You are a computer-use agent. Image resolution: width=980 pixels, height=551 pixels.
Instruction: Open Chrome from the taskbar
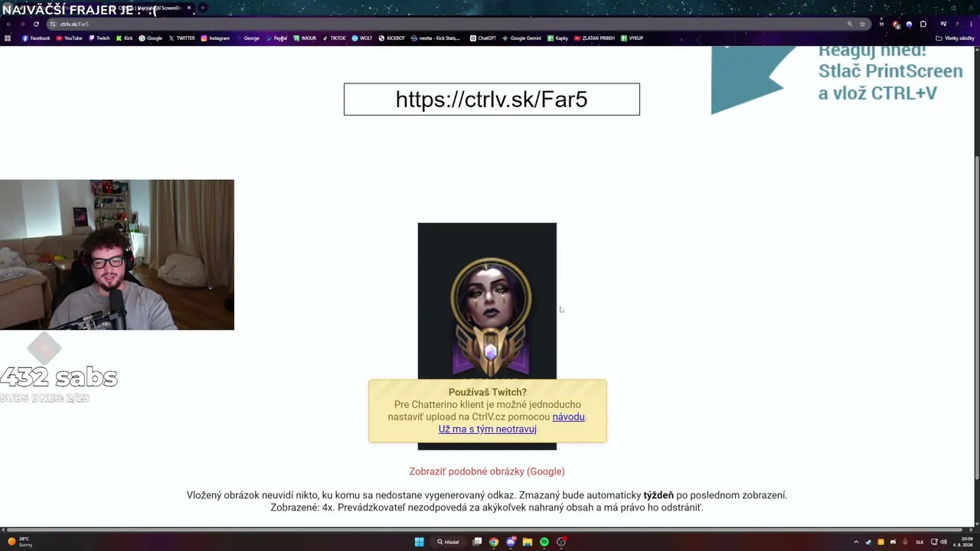(494, 542)
